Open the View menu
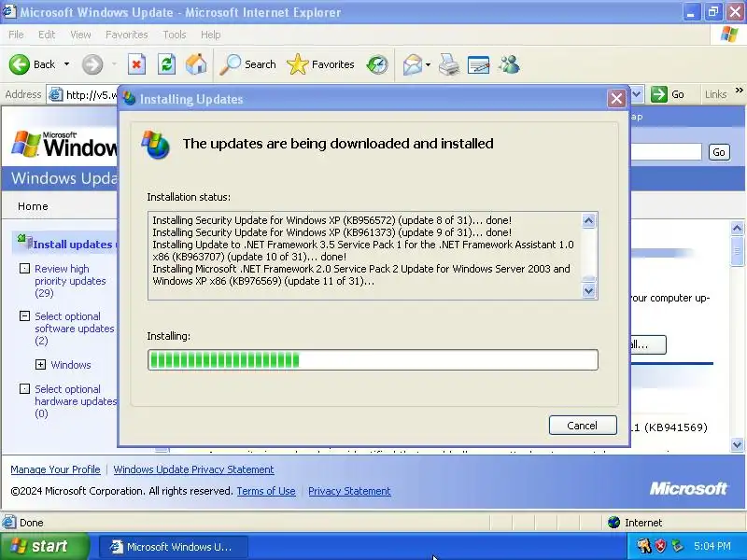The height and width of the screenshot is (560, 747). [80, 35]
